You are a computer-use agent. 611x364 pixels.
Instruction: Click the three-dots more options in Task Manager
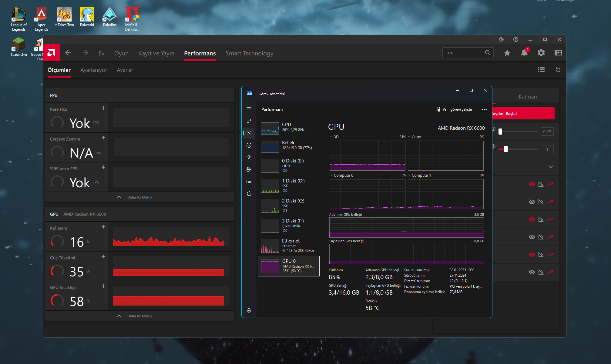click(x=484, y=109)
